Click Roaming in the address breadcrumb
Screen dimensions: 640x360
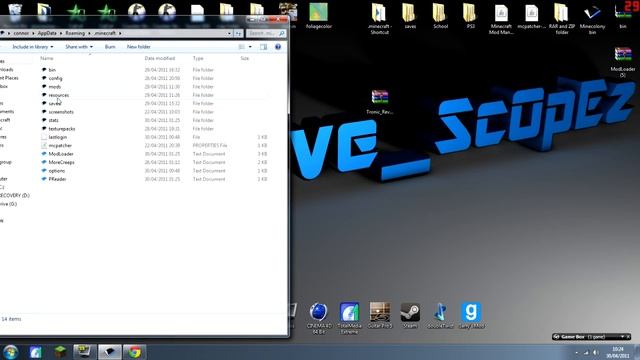pyautogui.click(x=75, y=33)
